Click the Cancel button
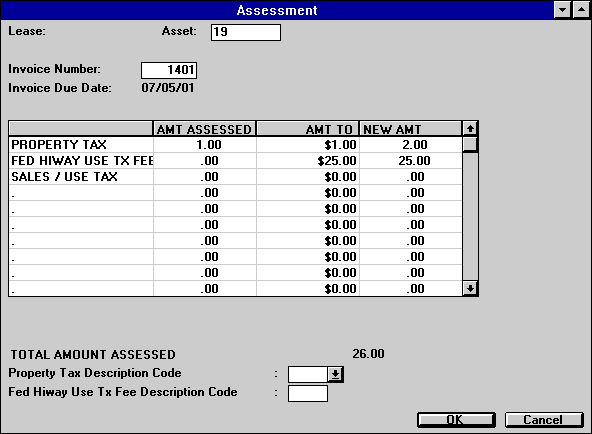 tap(544, 420)
